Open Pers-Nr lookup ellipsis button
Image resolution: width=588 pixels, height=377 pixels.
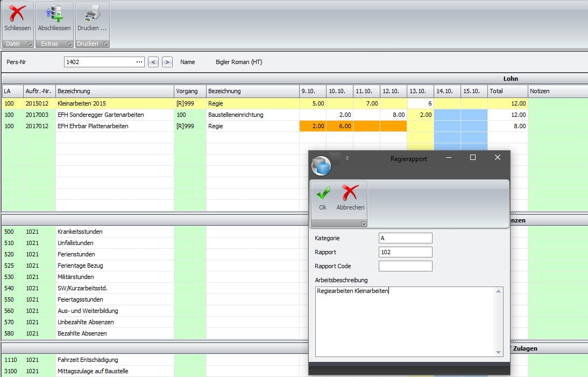139,62
